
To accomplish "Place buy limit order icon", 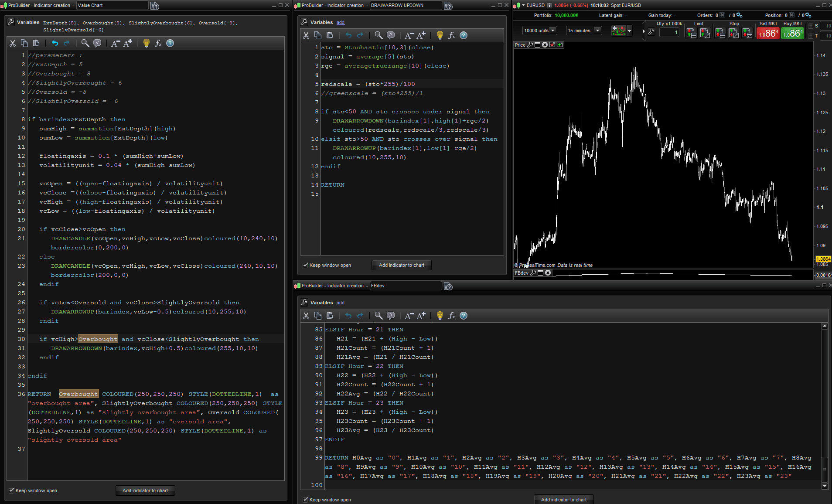I will click(691, 33).
